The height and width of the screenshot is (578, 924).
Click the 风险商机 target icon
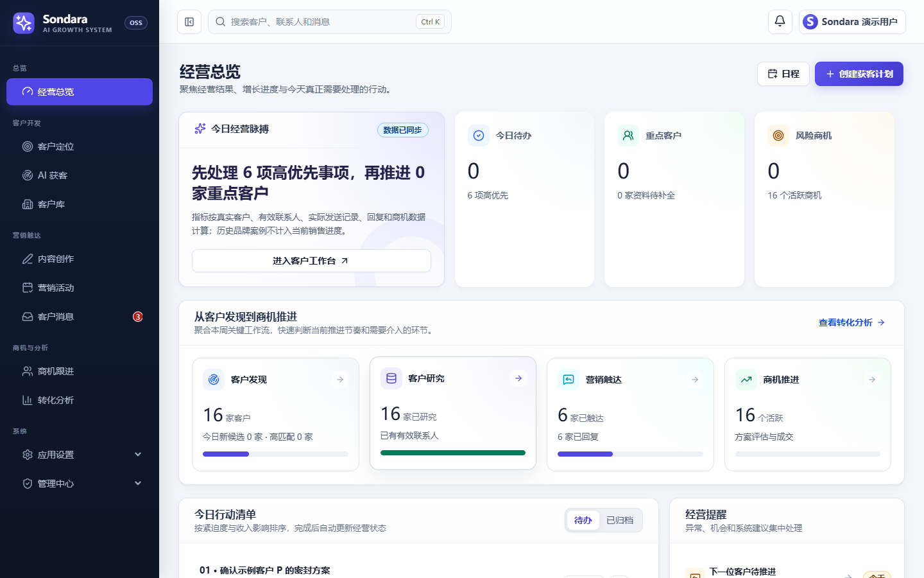(778, 136)
